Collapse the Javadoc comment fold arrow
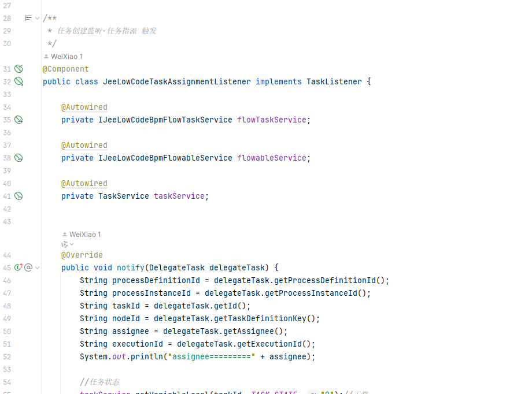 click(x=38, y=18)
